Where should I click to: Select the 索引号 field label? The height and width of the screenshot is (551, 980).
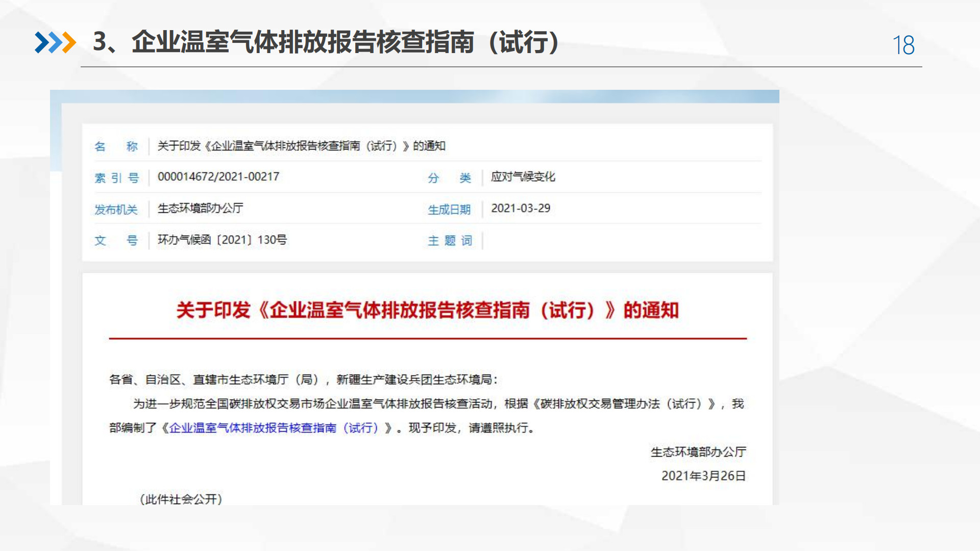coord(116,177)
